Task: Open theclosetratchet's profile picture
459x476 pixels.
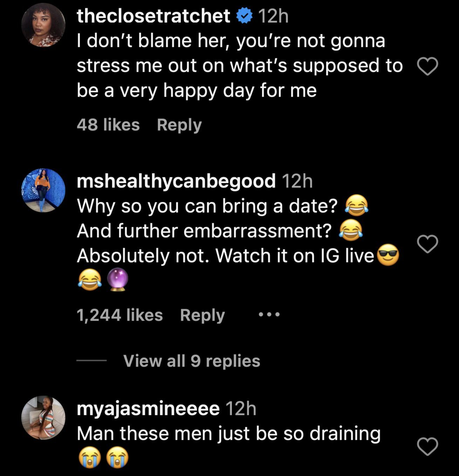Action: click(x=43, y=25)
